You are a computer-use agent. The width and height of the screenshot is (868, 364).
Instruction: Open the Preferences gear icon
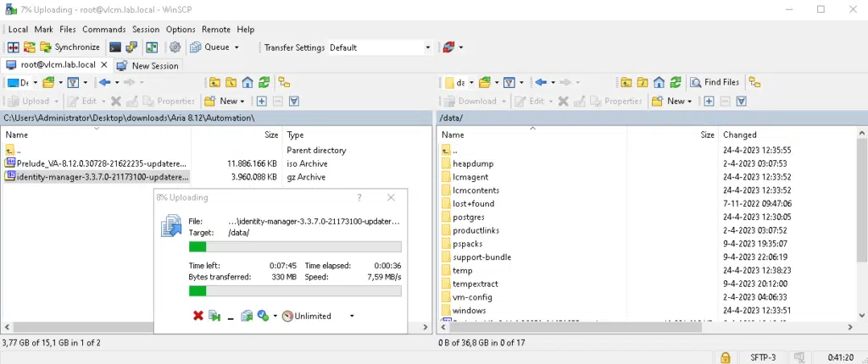tap(175, 47)
